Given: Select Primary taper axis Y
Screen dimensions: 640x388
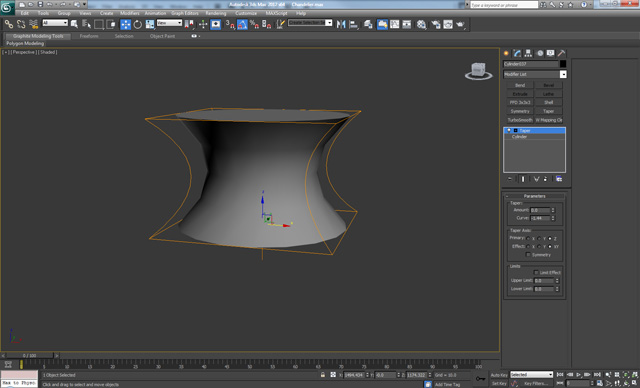Looking at the screenshot, I should 539,238.
